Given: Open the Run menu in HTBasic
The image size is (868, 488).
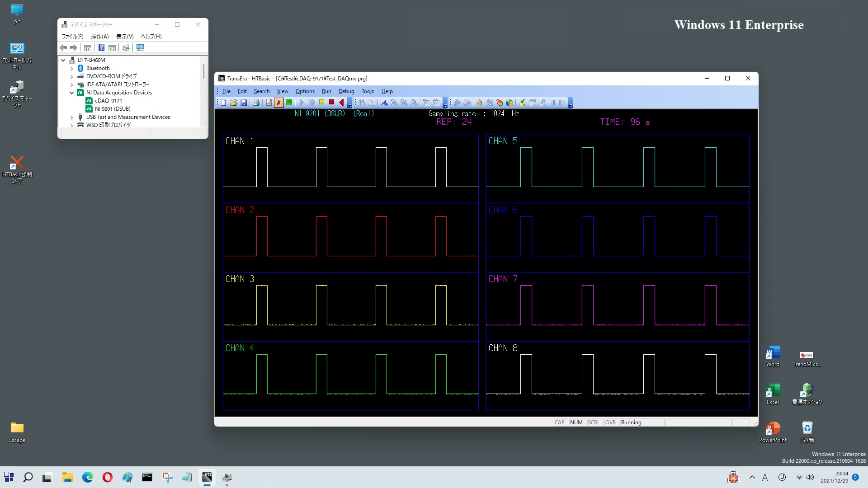Looking at the screenshot, I should click(326, 91).
